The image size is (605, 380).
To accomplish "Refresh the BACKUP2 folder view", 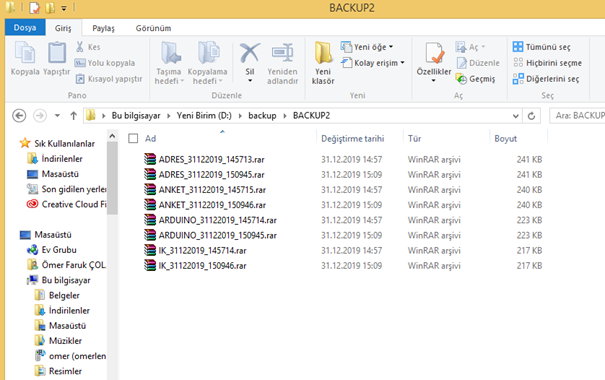I will [531, 116].
